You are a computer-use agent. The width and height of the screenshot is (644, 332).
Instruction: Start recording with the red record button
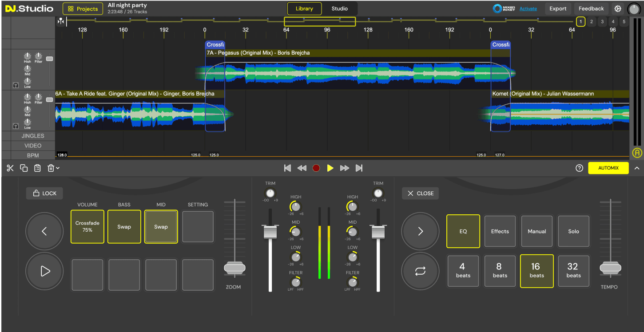[316, 168]
